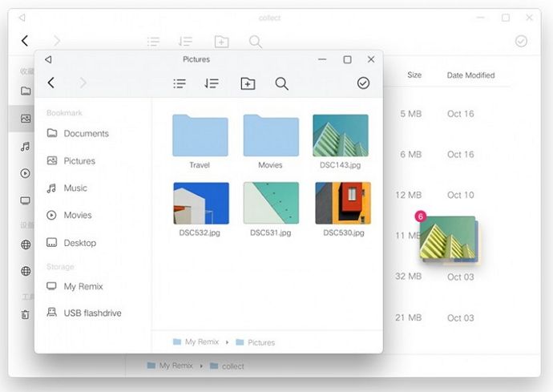Viewport: 553px width, 392px height.
Task: Click the dragged stack of six photos
Action: pos(448,238)
